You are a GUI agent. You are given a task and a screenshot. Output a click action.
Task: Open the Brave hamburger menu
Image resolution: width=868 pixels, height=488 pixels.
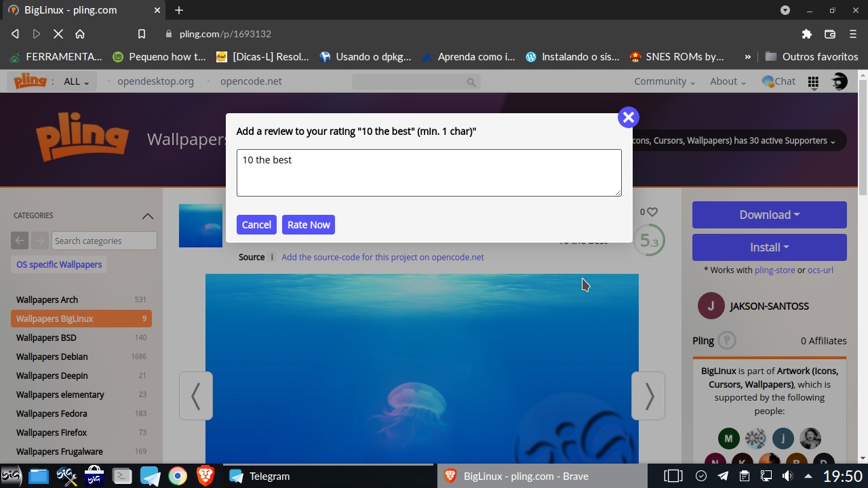pos(853,34)
